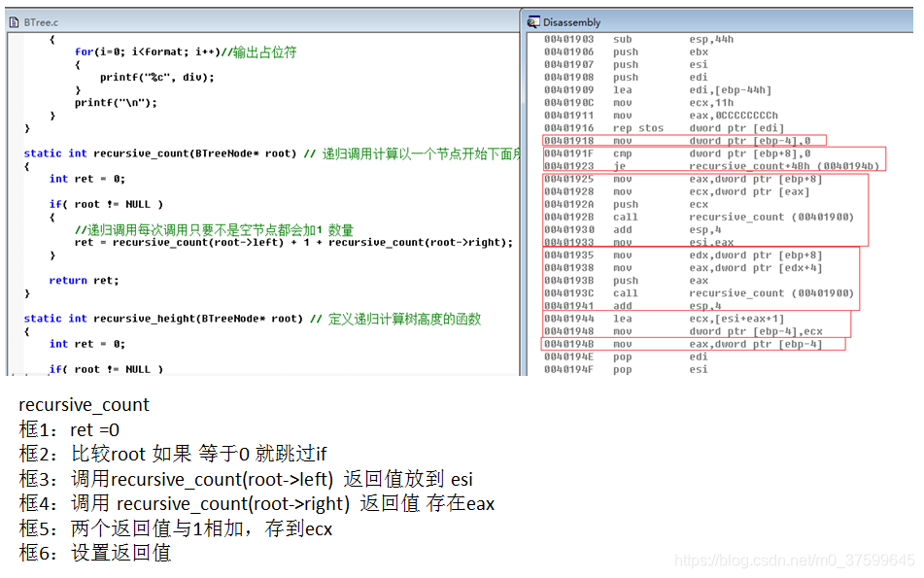Click the note 框5 about adding to ecx
The height and width of the screenshot is (578, 924).
coord(176,528)
